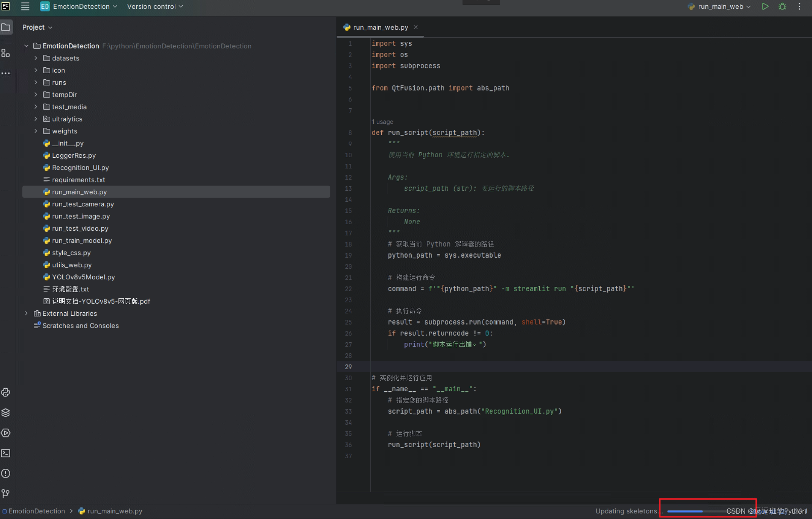Open the main hamburger menu
This screenshot has width=812, height=519.
[x=25, y=6]
